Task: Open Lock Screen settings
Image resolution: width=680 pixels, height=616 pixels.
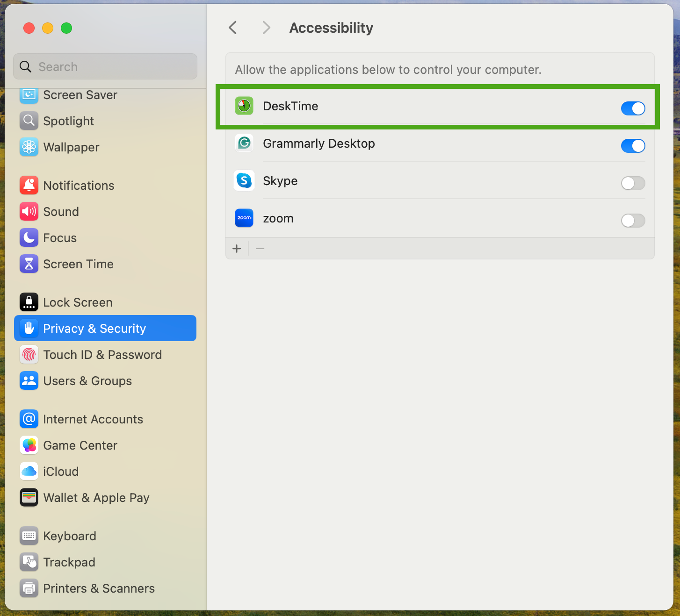Action: pyautogui.click(x=78, y=302)
